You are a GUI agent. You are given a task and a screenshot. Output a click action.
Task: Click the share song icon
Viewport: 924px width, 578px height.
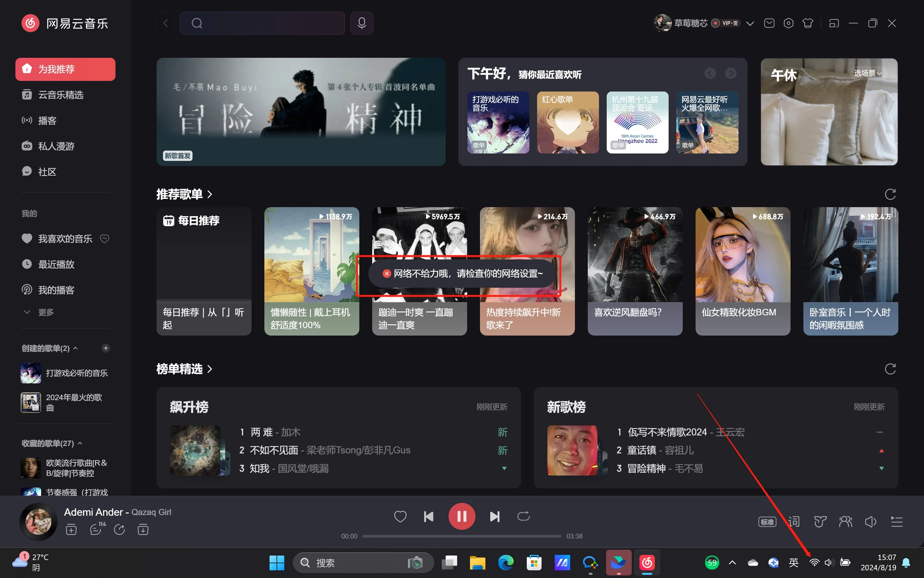(x=119, y=530)
